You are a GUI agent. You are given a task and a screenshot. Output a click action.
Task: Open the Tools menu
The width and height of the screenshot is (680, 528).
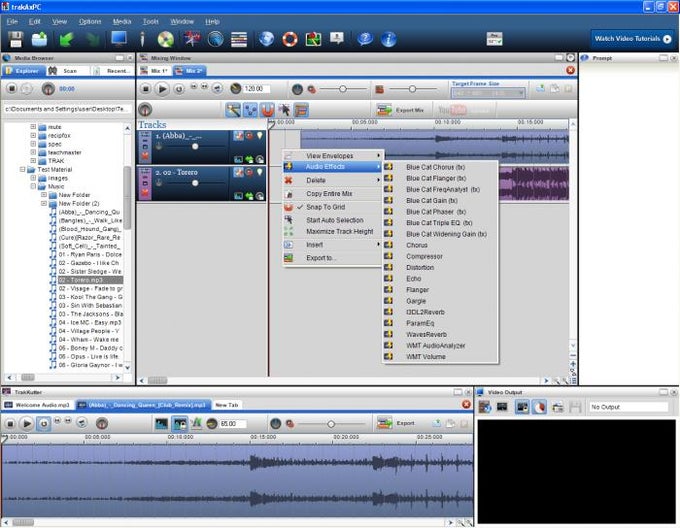coord(151,21)
